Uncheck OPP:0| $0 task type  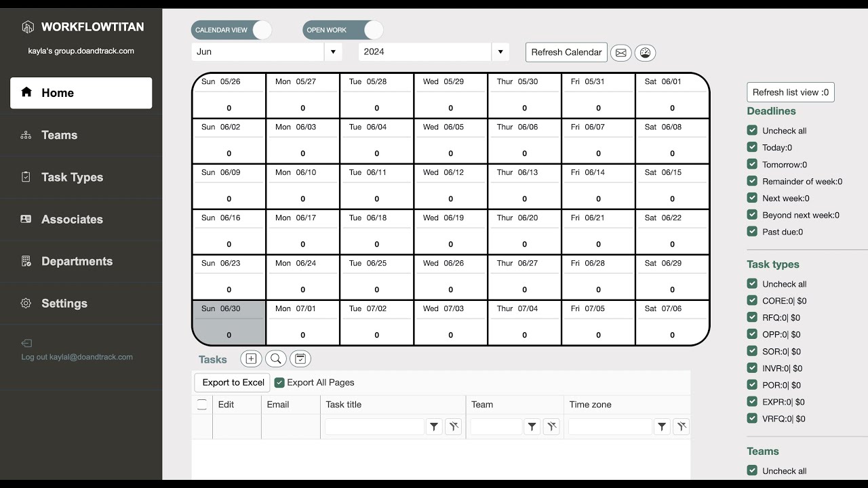tap(752, 334)
